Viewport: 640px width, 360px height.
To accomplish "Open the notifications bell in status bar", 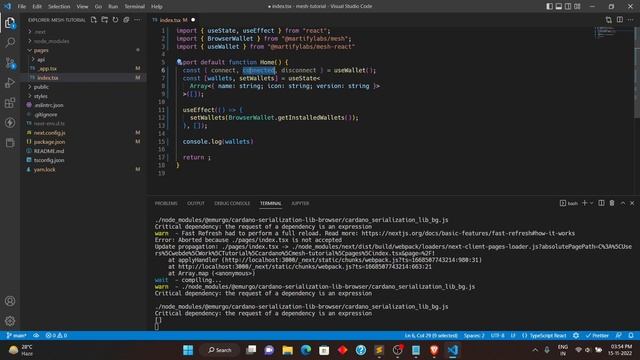I will coord(631,336).
